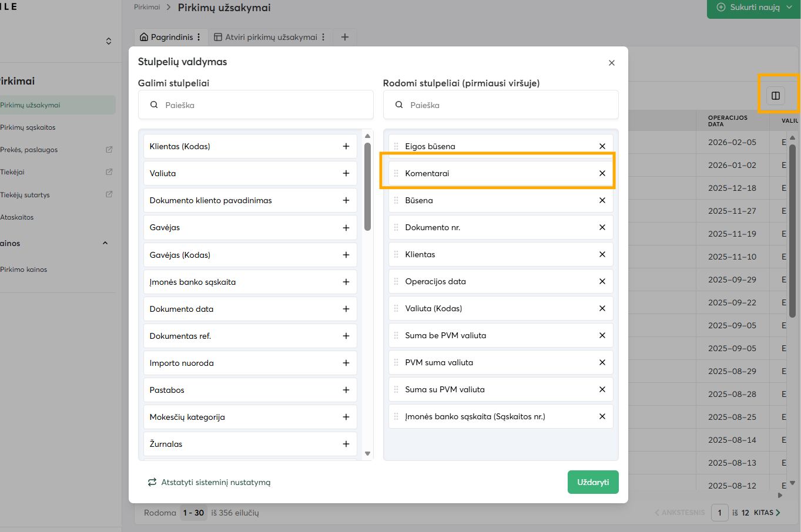Collapse the Kainos sidebar section
The image size is (801, 532).
tap(105, 243)
